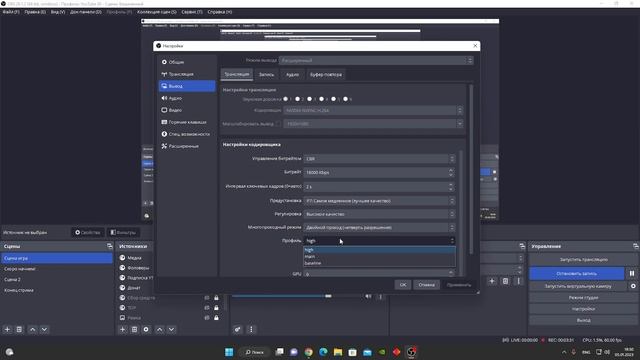Switch to the Запись tab
The height and width of the screenshot is (360, 640).
pyautogui.click(x=267, y=75)
